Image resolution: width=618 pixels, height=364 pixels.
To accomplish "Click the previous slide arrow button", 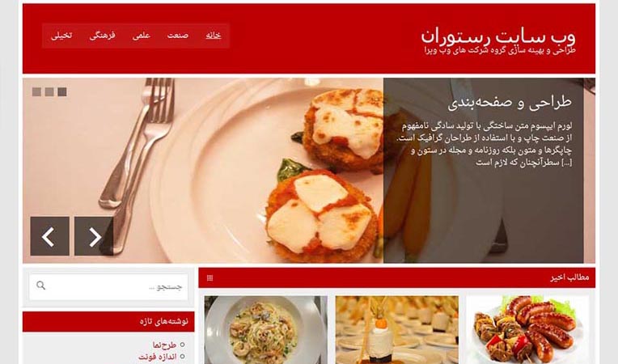I will tap(49, 236).
